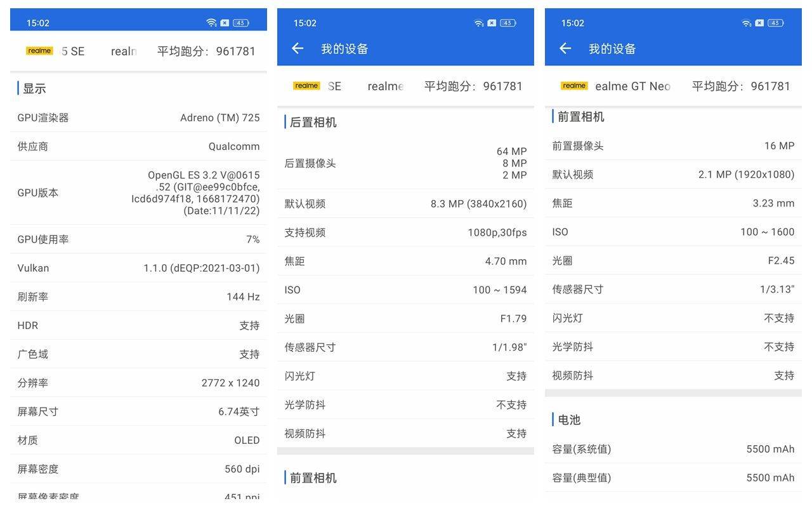Tap the 显示 section header
The image size is (812, 508).
(x=34, y=88)
